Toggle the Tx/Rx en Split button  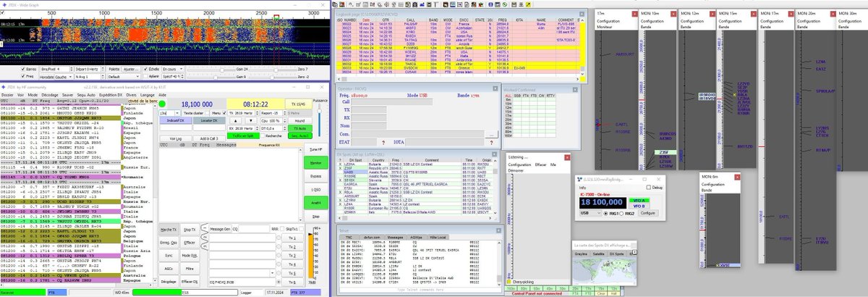coord(243,135)
